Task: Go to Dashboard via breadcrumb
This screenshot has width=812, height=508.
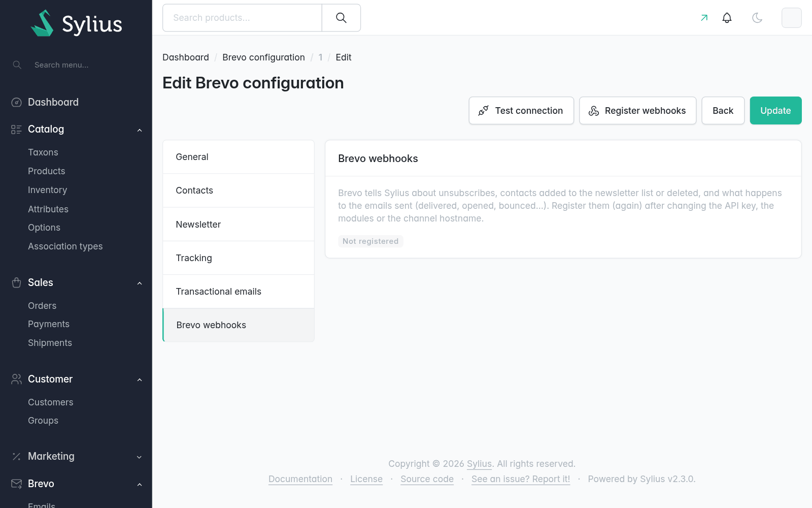Action: pos(186,57)
